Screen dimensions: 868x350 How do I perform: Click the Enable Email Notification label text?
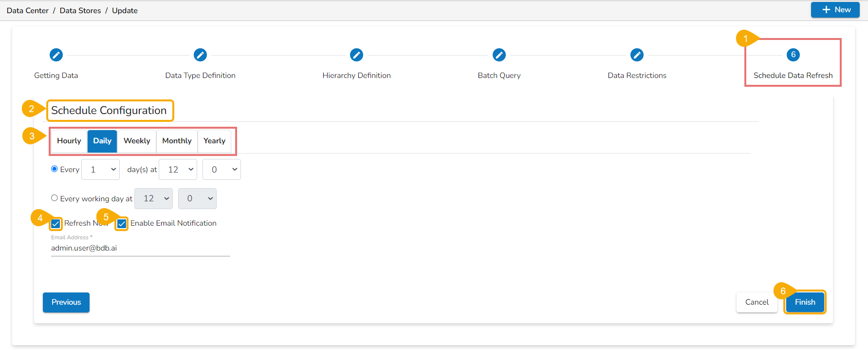point(173,223)
